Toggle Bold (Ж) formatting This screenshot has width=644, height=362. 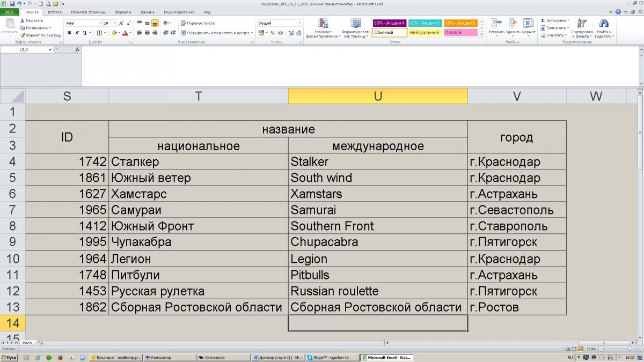(69, 33)
